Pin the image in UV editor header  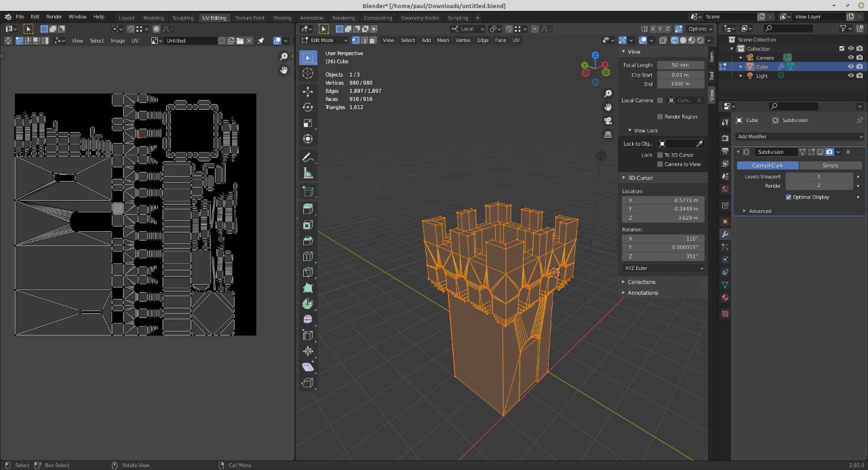tap(260, 41)
